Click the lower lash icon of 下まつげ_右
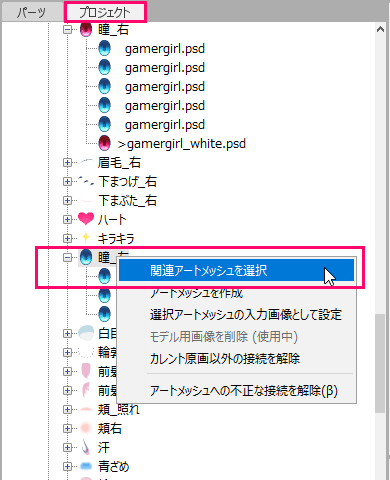 click(86, 182)
